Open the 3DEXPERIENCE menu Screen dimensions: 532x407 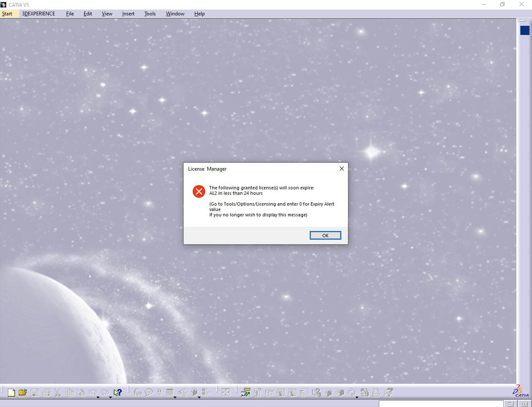(x=38, y=14)
